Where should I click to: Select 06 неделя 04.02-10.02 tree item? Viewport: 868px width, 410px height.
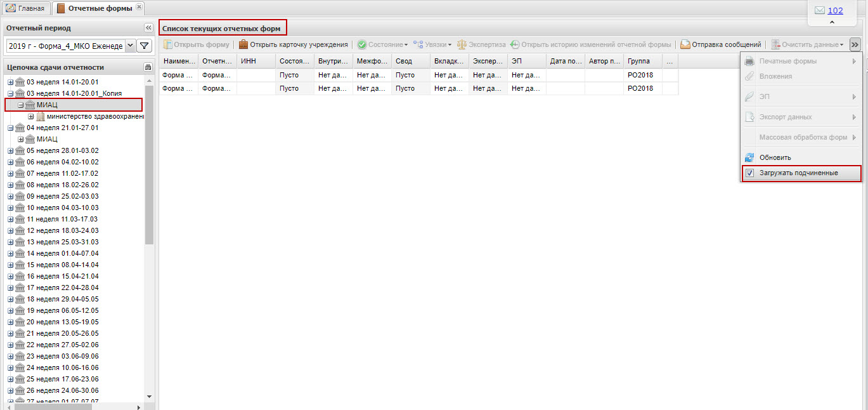click(x=63, y=162)
